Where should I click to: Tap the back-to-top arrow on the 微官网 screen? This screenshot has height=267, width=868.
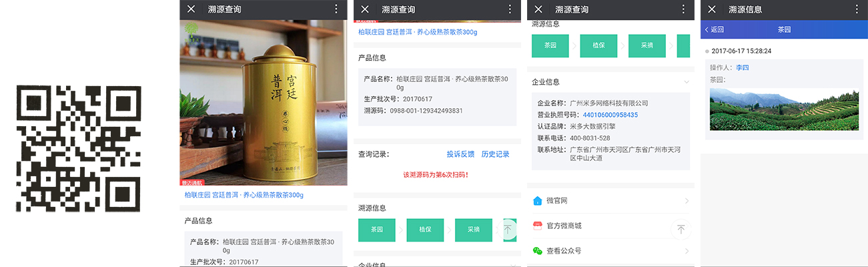pos(681,230)
